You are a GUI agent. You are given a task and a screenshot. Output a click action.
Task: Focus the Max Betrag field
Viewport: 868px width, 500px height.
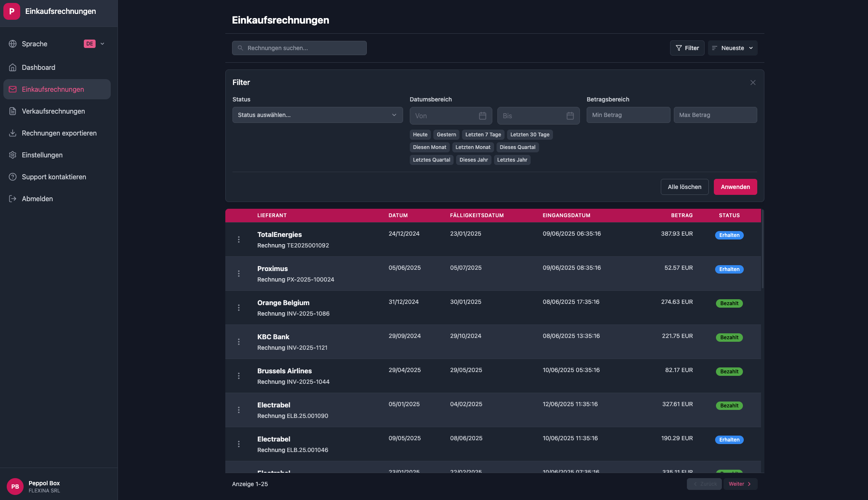point(716,115)
